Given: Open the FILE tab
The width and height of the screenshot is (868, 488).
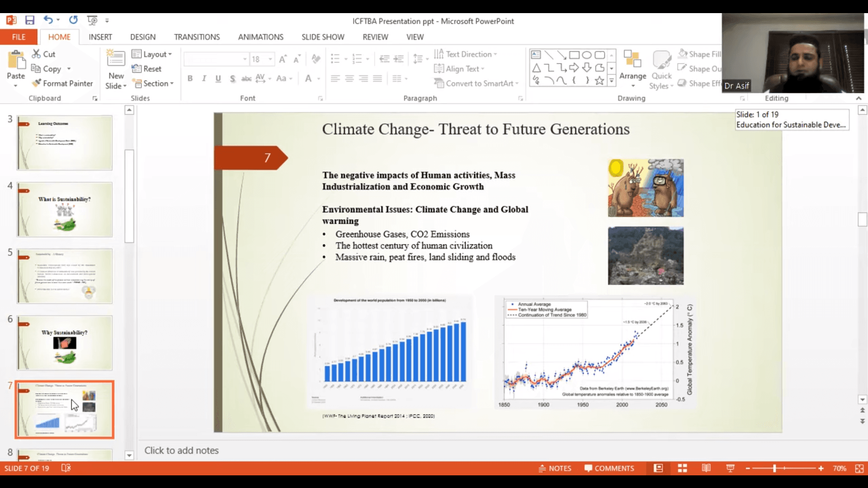Looking at the screenshot, I should [x=19, y=37].
